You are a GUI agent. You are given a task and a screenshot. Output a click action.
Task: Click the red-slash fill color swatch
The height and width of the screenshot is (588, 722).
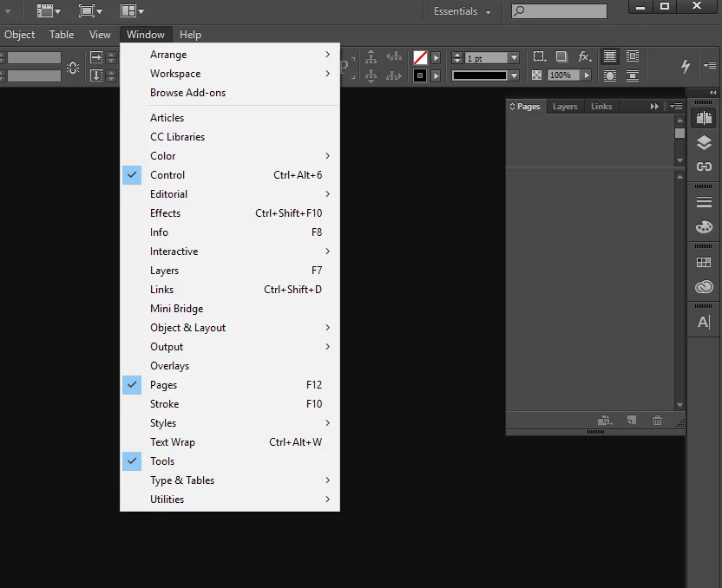[x=420, y=57]
